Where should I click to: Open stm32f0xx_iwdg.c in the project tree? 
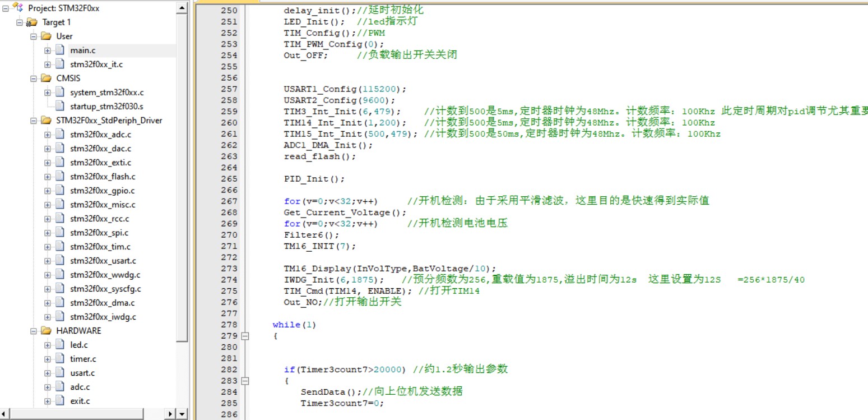(103, 317)
